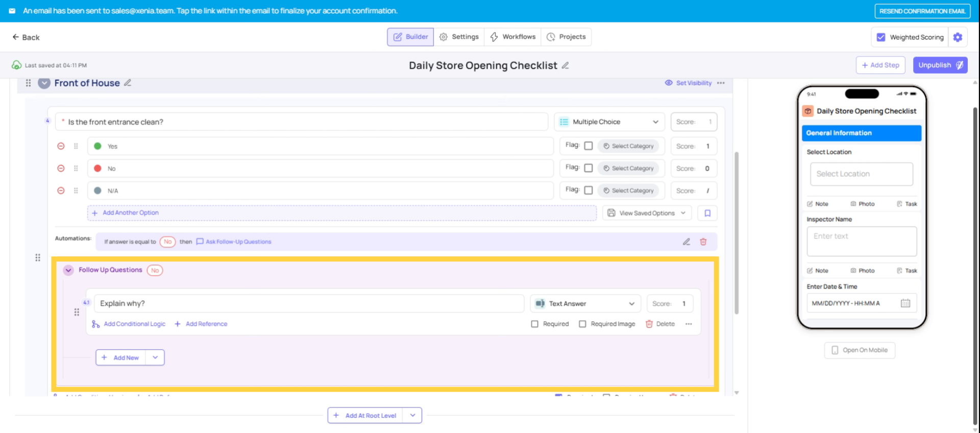Click the bookmark icon to save options

(707, 213)
